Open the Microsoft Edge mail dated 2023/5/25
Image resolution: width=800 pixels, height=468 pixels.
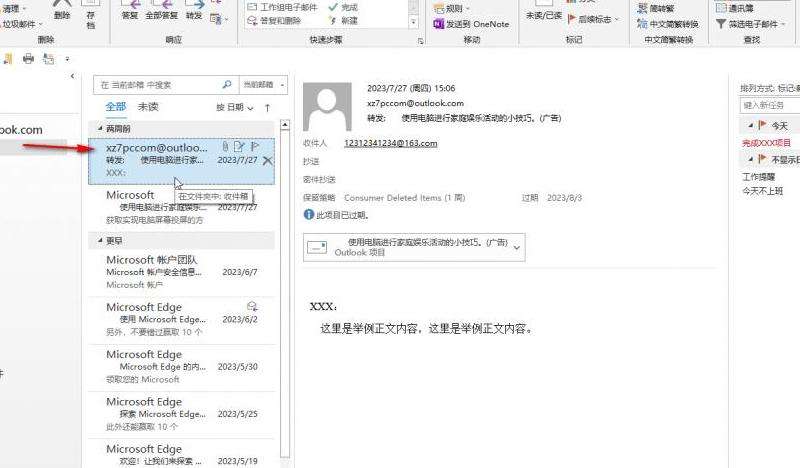(182, 414)
